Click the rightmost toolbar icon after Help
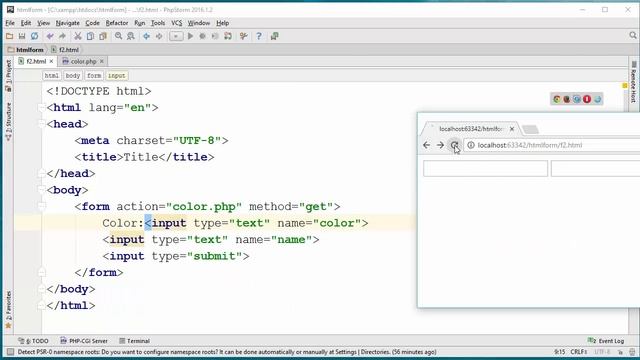640x360 pixels. pos(274,36)
